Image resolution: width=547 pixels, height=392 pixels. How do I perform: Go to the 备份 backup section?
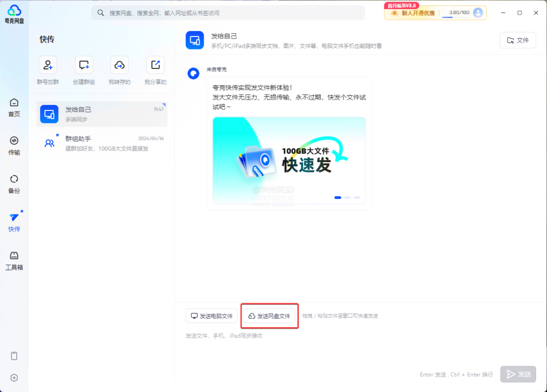14,184
